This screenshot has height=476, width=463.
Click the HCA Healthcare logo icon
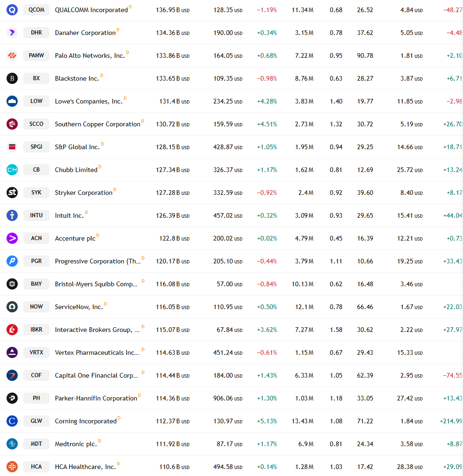[12, 467]
